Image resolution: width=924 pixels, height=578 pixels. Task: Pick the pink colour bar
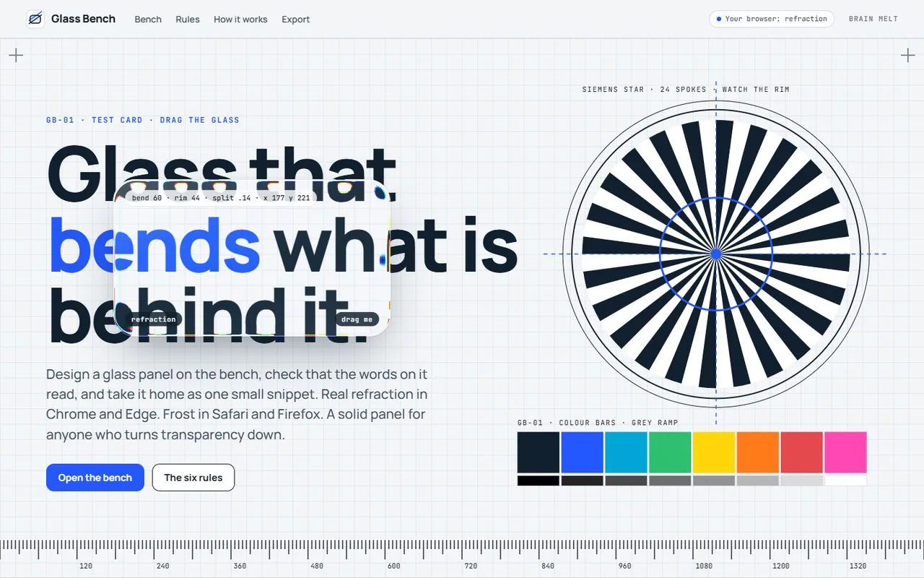tap(845, 452)
